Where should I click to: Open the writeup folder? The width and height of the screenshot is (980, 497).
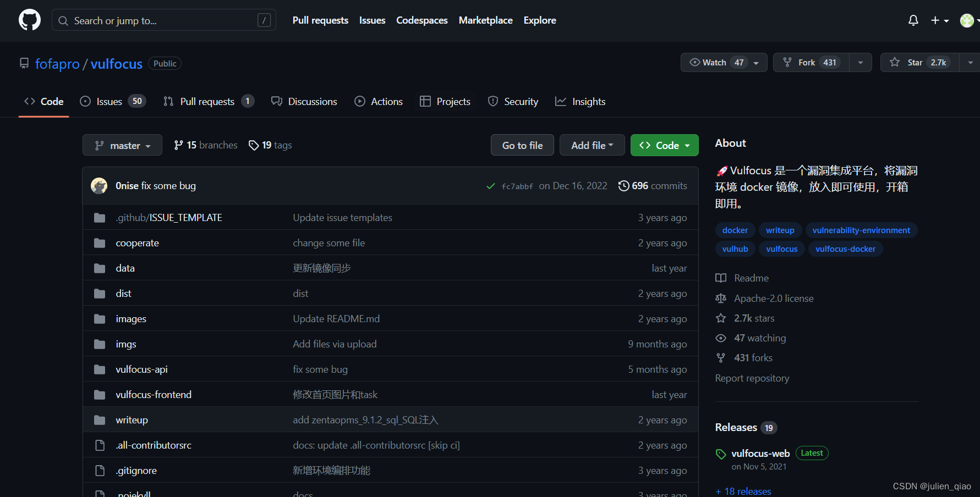click(132, 420)
